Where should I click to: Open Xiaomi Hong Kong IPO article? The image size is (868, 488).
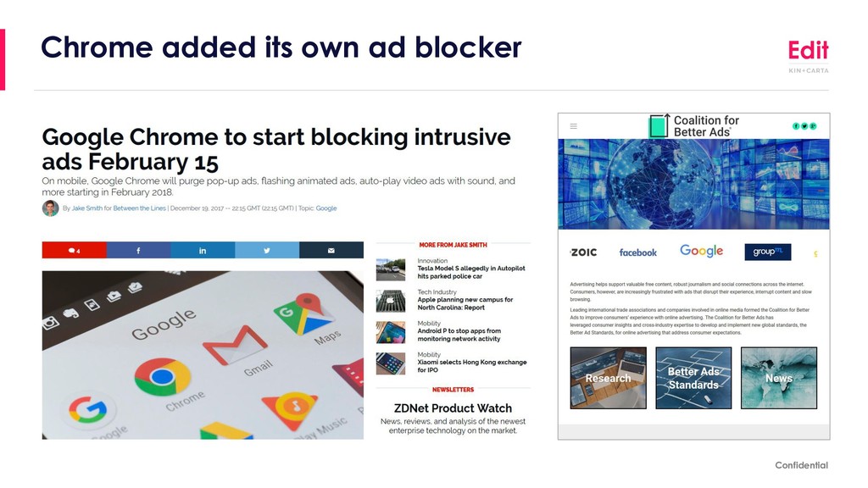coord(471,366)
